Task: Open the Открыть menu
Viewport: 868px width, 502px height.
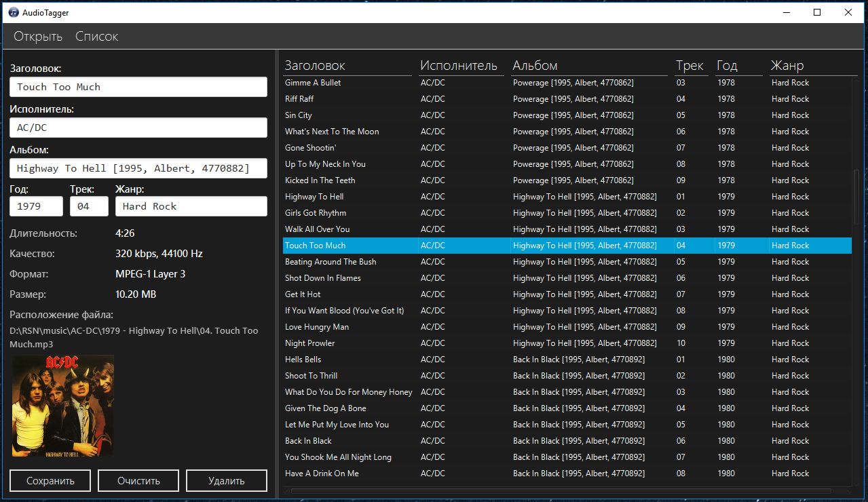Action: click(38, 37)
